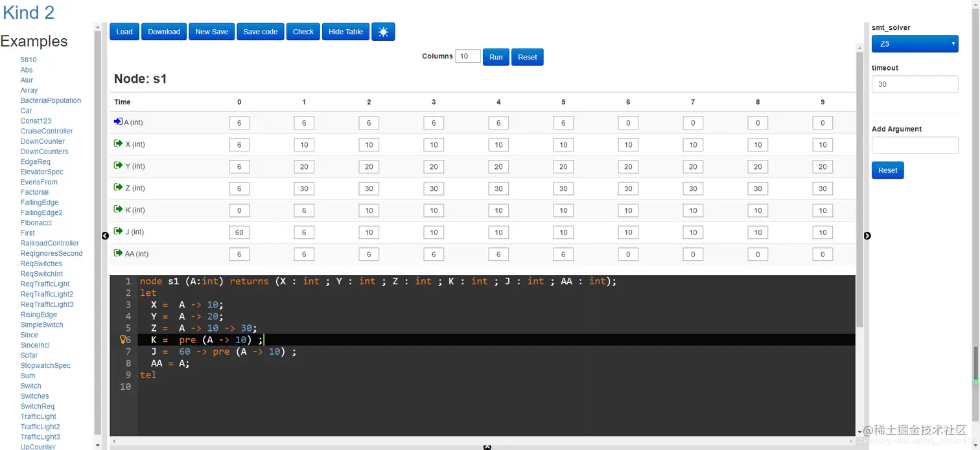This screenshot has width=980, height=450.
Task: Open the SimpleSwitch example
Action: point(41,325)
